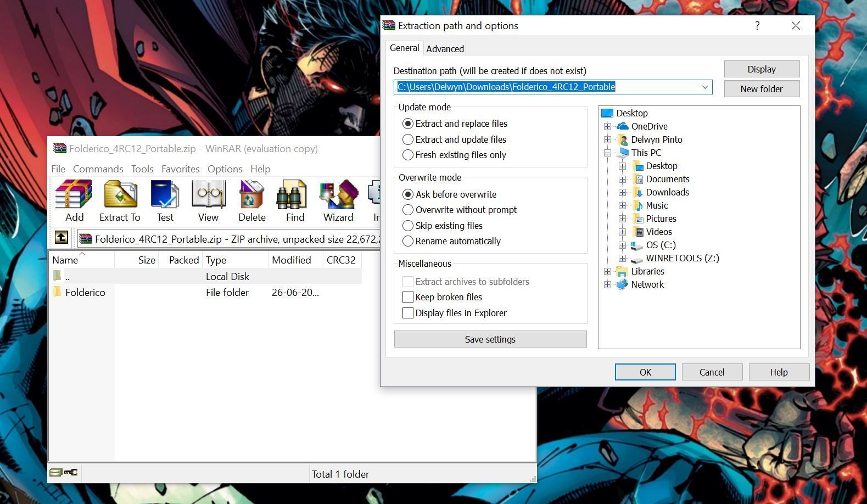Select the Documents folder icon in tree
Image resolution: width=867 pixels, height=504 pixels.
637,179
